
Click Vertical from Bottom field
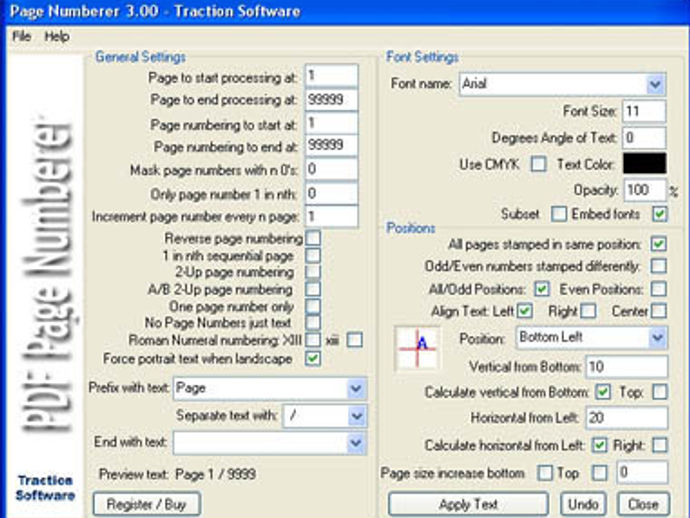point(627,367)
